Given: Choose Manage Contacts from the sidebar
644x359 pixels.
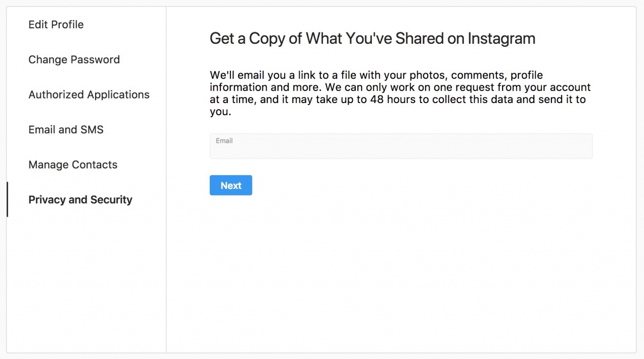Looking at the screenshot, I should pos(73,165).
